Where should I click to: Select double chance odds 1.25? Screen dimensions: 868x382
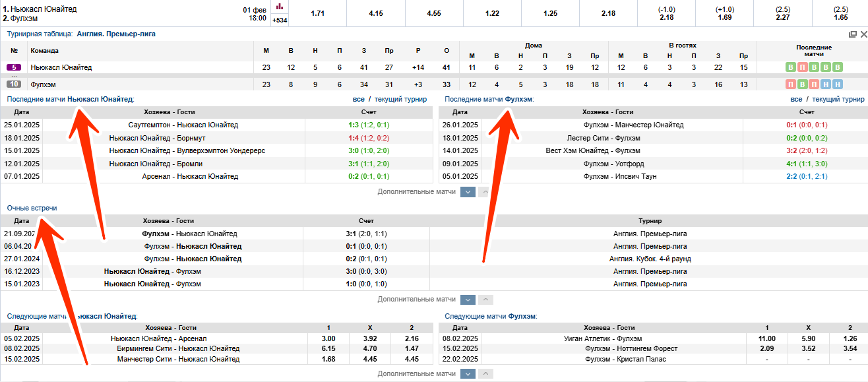(x=550, y=13)
